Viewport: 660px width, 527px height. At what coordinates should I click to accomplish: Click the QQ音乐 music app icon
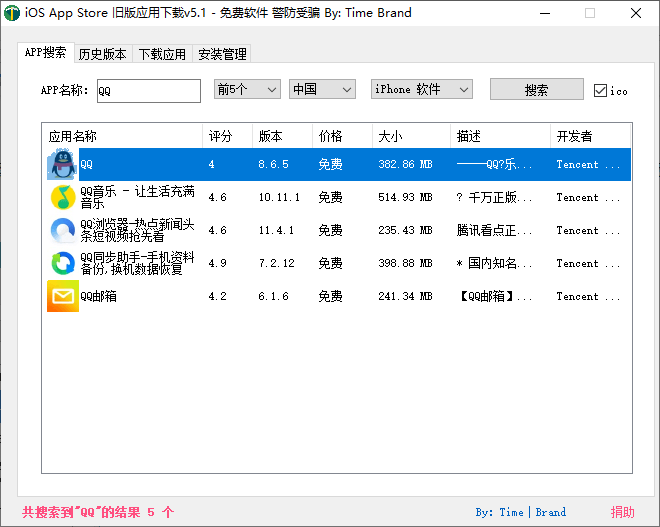pyautogui.click(x=62, y=197)
